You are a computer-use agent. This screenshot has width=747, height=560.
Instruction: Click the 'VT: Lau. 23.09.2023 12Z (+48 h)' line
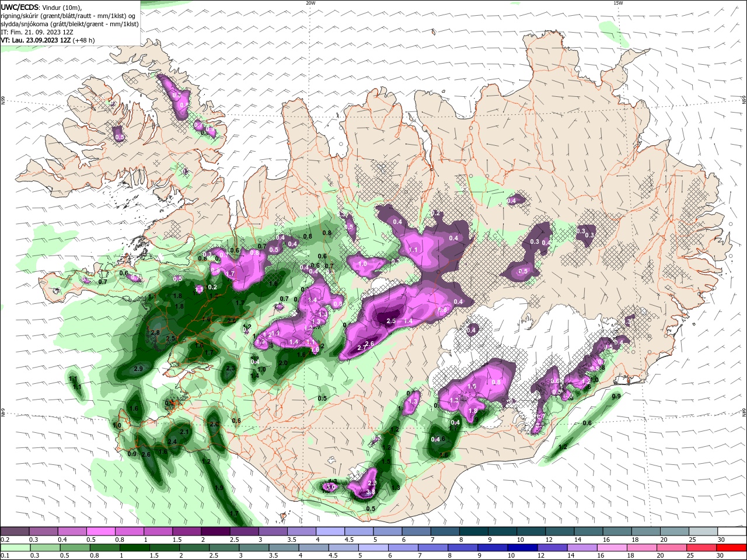(48, 40)
